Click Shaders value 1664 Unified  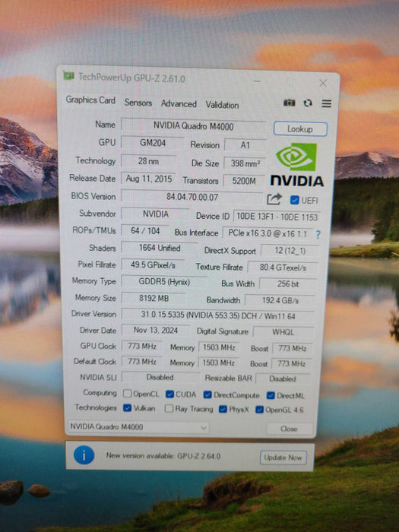coord(160,248)
